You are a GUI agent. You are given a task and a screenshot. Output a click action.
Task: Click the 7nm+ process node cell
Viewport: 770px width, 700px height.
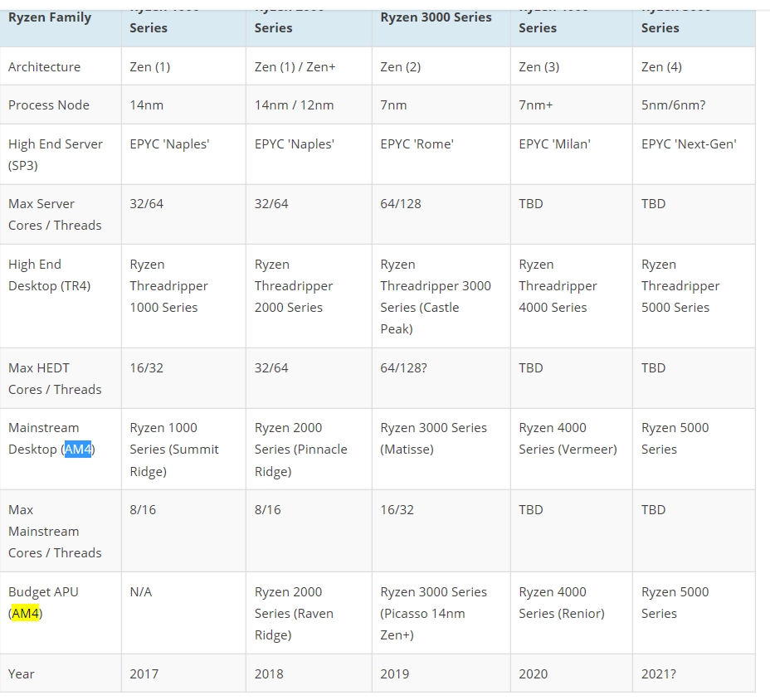pyautogui.click(x=536, y=105)
